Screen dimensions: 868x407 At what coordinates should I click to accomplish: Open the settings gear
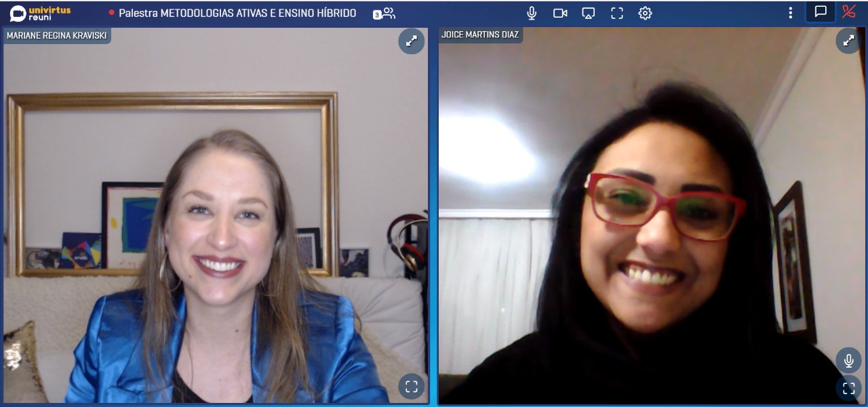[645, 13]
